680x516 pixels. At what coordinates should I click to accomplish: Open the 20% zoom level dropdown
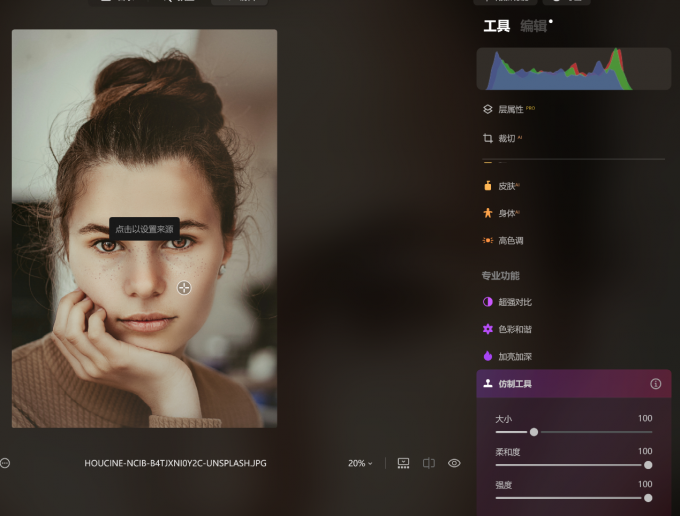360,463
